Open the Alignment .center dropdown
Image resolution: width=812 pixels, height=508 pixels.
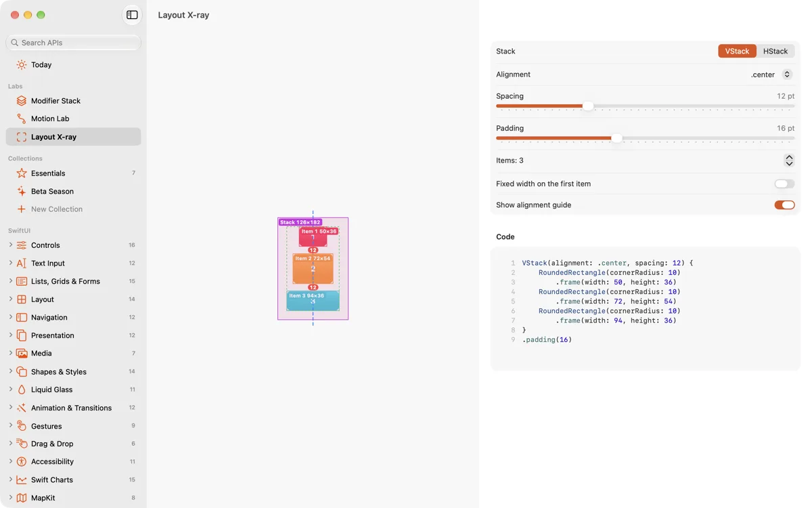tap(771, 75)
